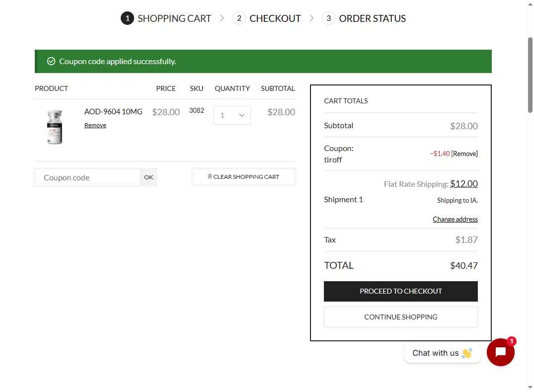Remove the tiroff coupon

click(464, 154)
